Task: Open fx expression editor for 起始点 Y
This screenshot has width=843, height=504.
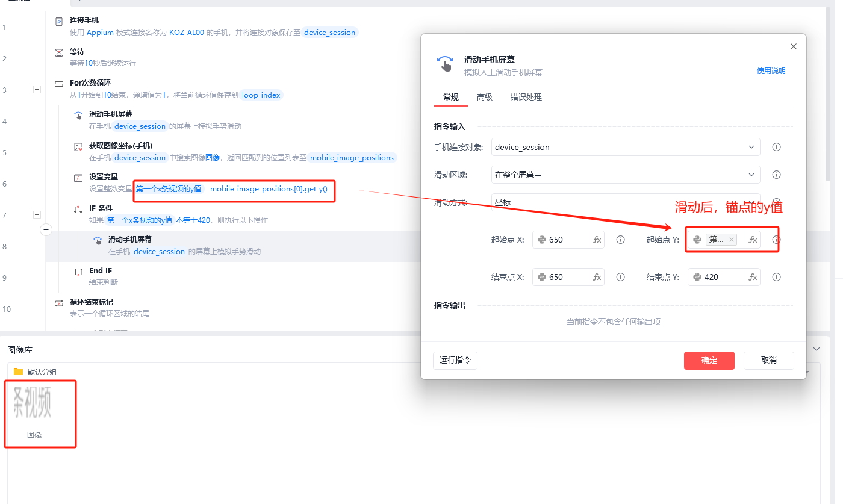Action: 753,240
